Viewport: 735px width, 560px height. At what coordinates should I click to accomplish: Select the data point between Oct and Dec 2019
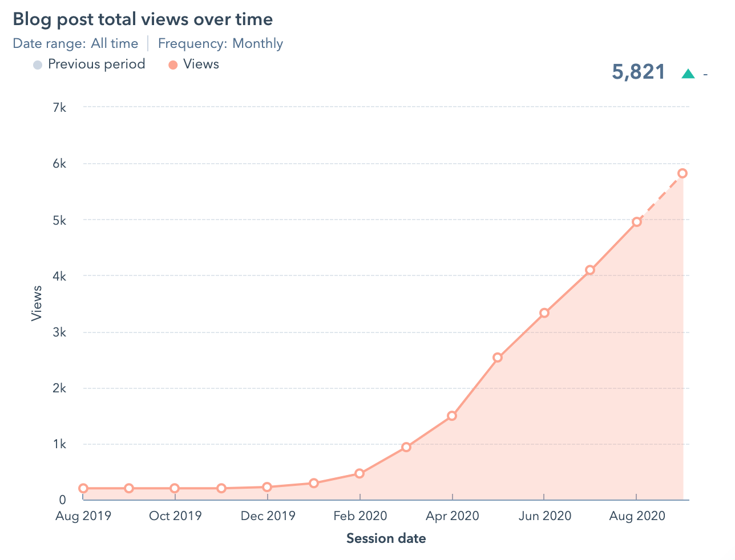[x=221, y=488]
